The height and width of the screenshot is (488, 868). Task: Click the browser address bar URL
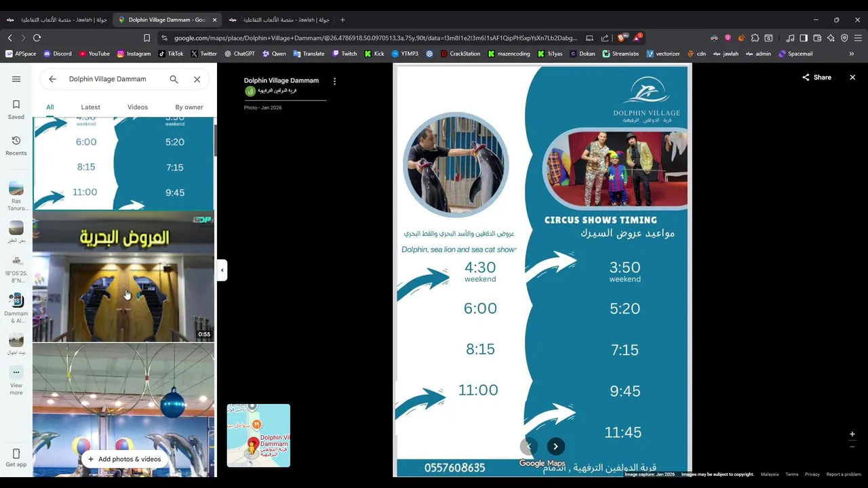(376, 38)
